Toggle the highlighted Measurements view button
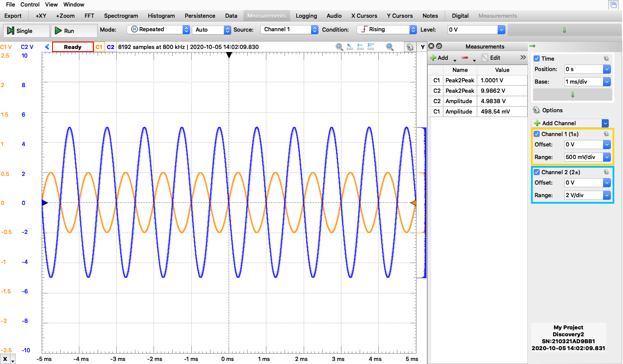The image size is (623, 364). point(266,16)
